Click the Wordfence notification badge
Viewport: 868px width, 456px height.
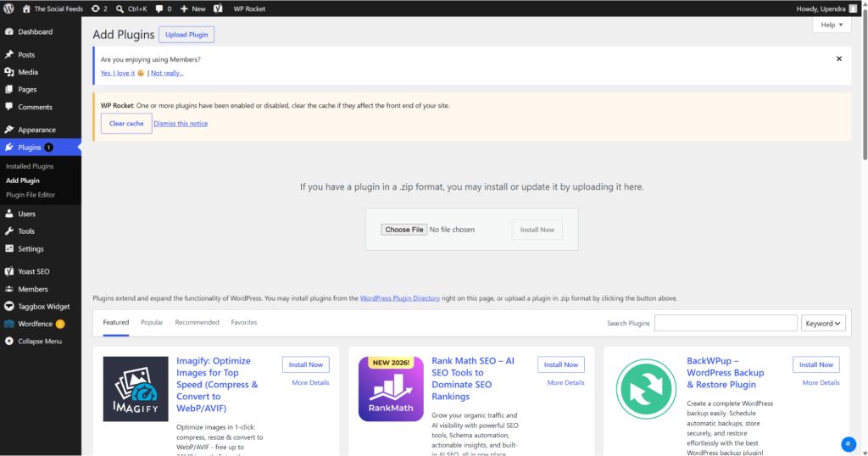pyautogui.click(x=60, y=324)
